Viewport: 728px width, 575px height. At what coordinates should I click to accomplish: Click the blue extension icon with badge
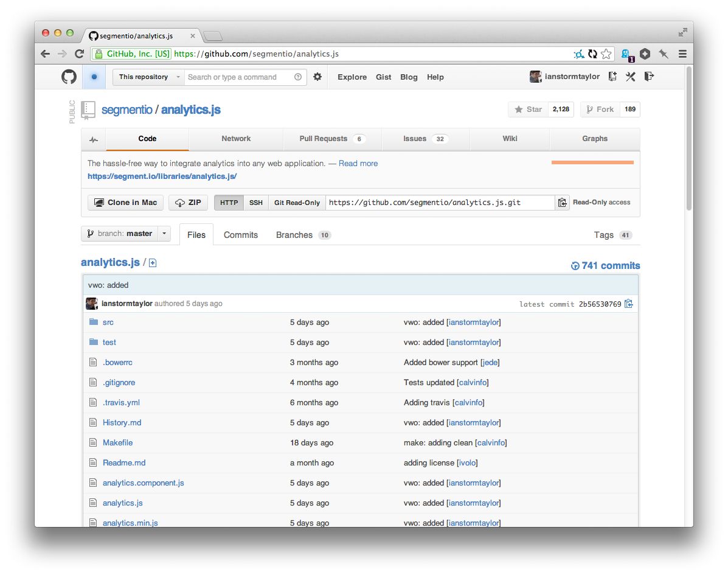tap(627, 55)
